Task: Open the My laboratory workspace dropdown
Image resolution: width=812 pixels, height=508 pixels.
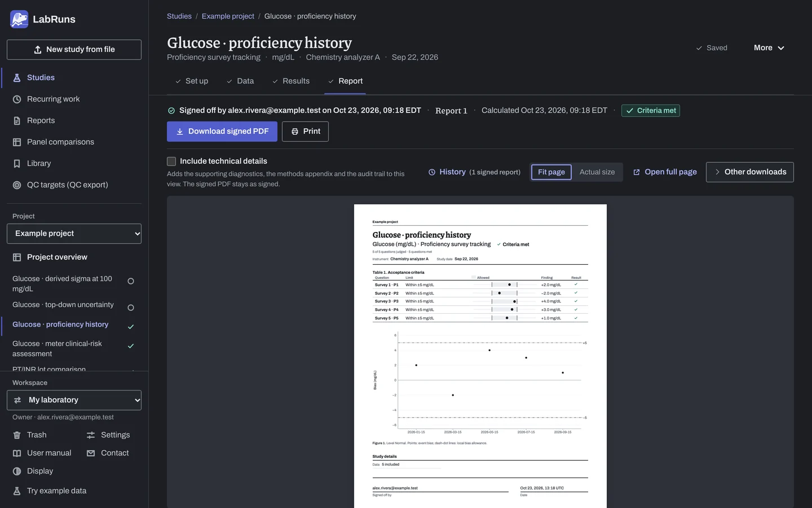Action: click(x=74, y=400)
